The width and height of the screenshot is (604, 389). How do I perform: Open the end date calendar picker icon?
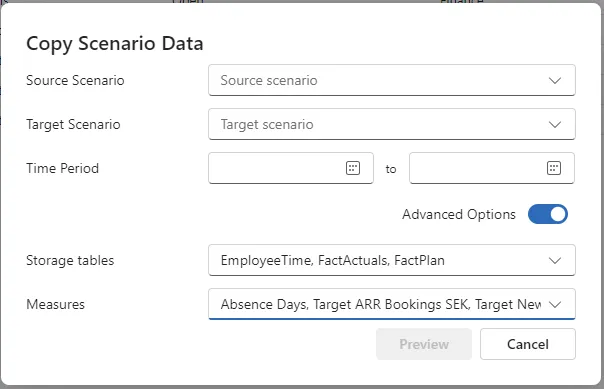554,168
